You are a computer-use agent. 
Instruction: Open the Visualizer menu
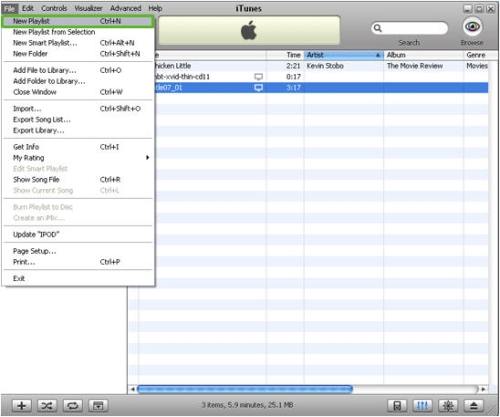point(88,8)
